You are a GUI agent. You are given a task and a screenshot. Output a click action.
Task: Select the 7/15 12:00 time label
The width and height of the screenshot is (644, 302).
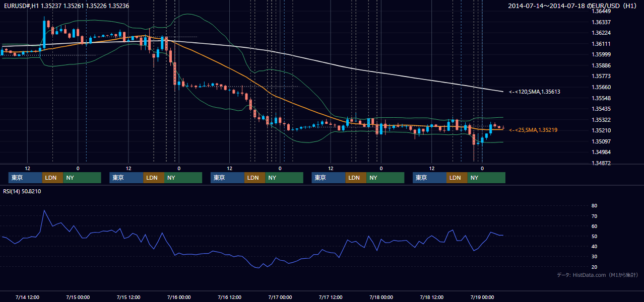(128, 297)
